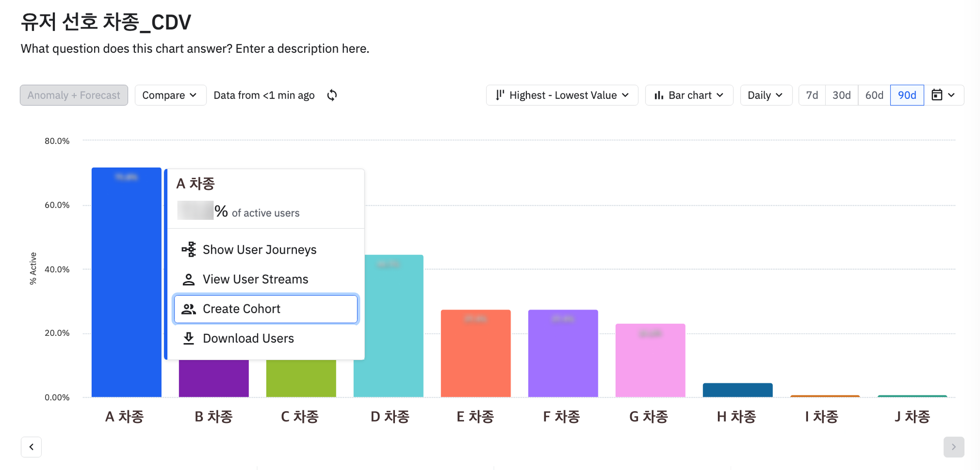Click the Show User Journeys icon
The image size is (980, 470).
tap(189, 249)
